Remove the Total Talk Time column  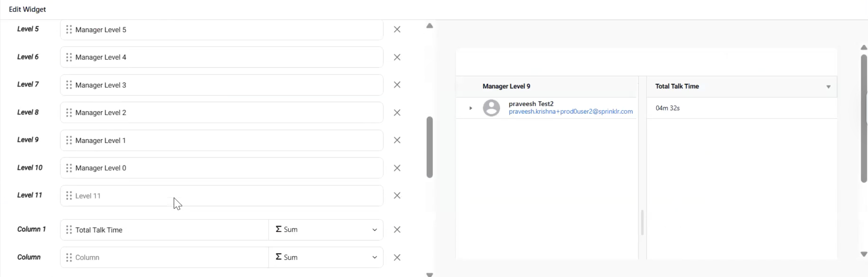397,230
